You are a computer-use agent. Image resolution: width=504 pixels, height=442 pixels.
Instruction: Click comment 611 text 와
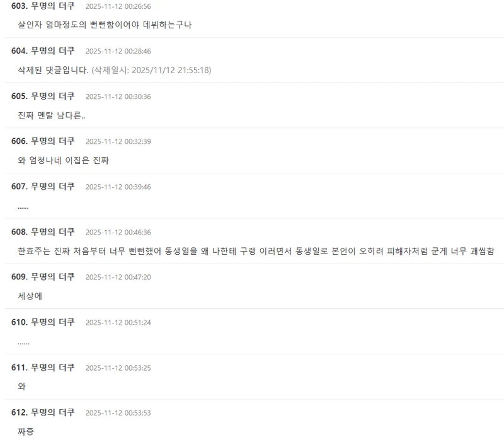click(21, 387)
